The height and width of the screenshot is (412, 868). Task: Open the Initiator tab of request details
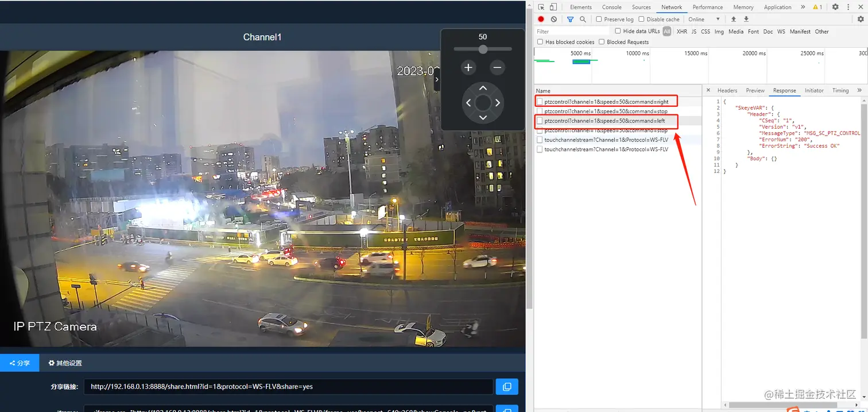pos(814,90)
